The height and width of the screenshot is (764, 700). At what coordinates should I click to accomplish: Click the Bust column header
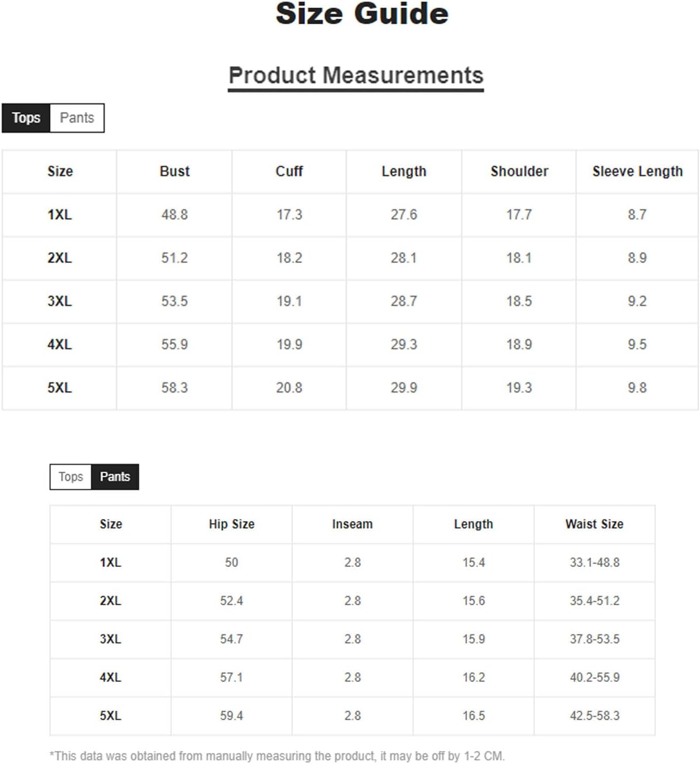pos(174,171)
